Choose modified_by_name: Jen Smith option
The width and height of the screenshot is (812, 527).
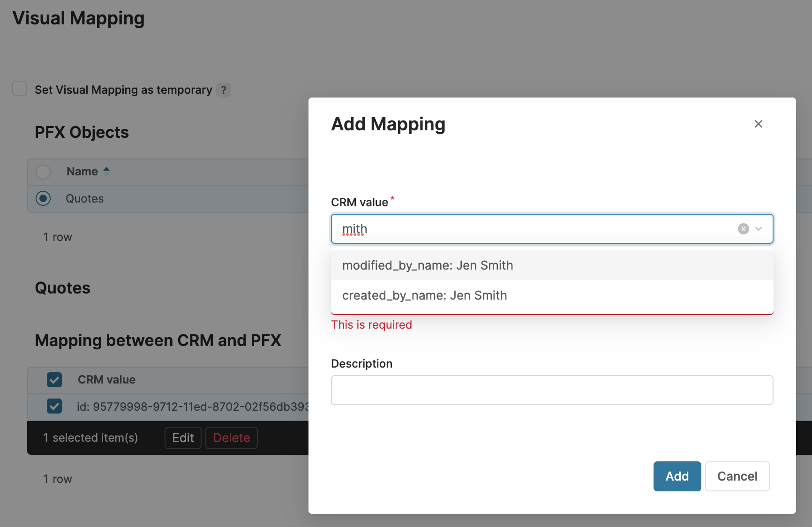428,265
